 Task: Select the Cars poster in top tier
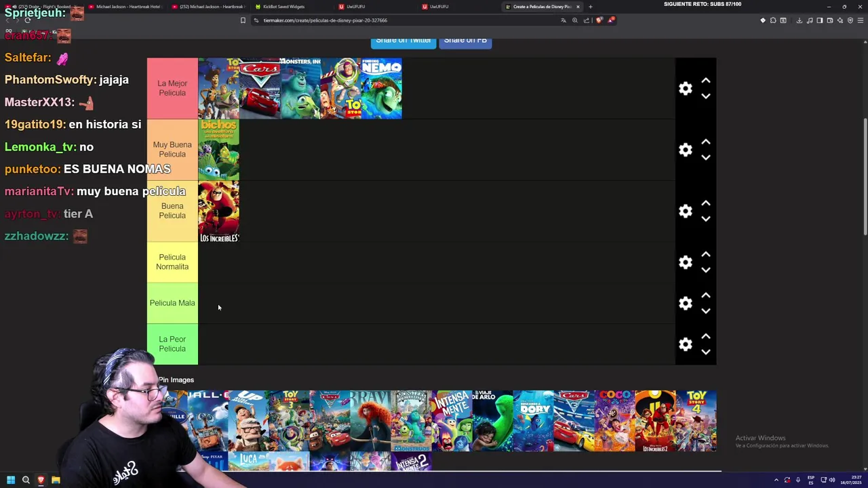coord(259,89)
